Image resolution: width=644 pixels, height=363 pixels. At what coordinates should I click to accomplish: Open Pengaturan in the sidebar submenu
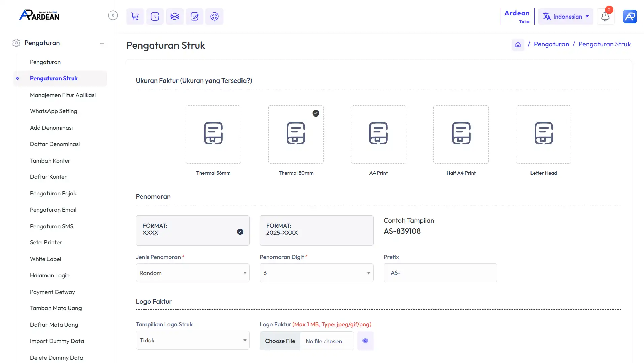[45, 62]
